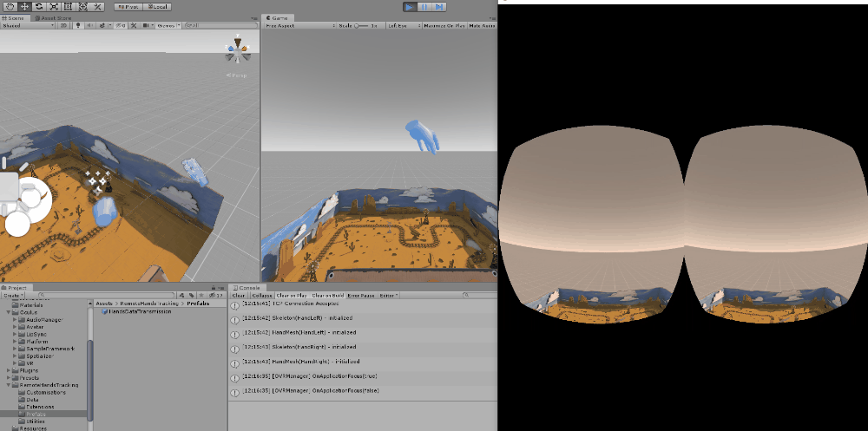This screenshot has height=431, width=868.
Task: Toggle Pivot/Center handle position
Action: click(129, 7)
